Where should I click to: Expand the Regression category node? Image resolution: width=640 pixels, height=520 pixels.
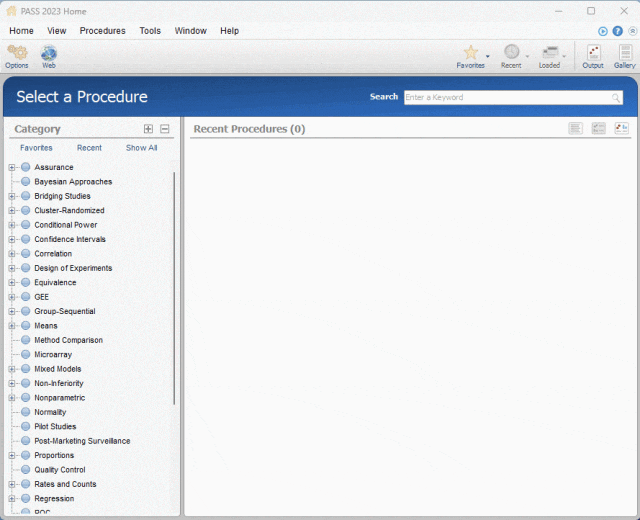point(12,499)
